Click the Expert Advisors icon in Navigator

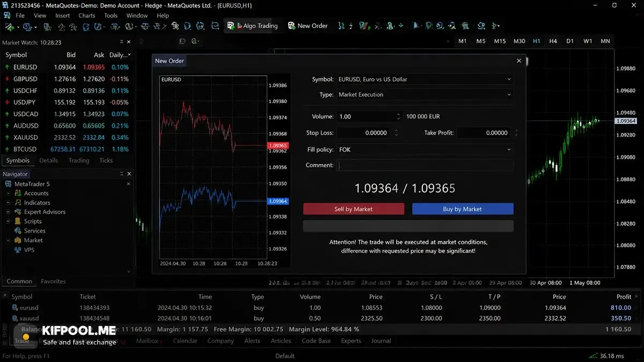point(18,212)
